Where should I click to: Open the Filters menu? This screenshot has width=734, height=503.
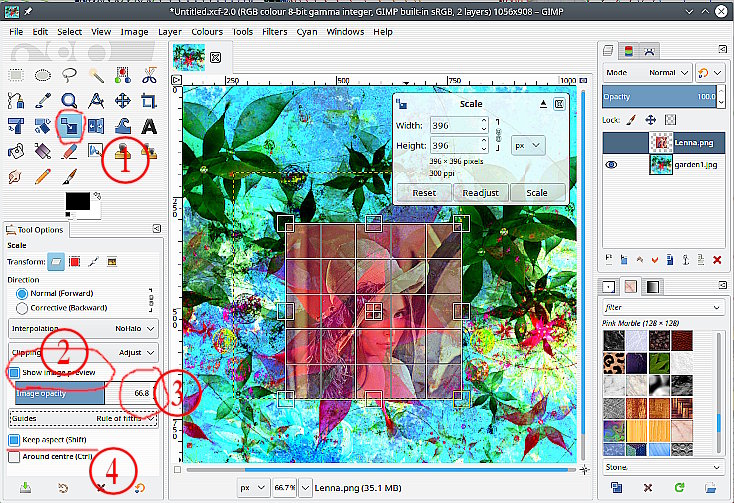[x=274, y=32]
